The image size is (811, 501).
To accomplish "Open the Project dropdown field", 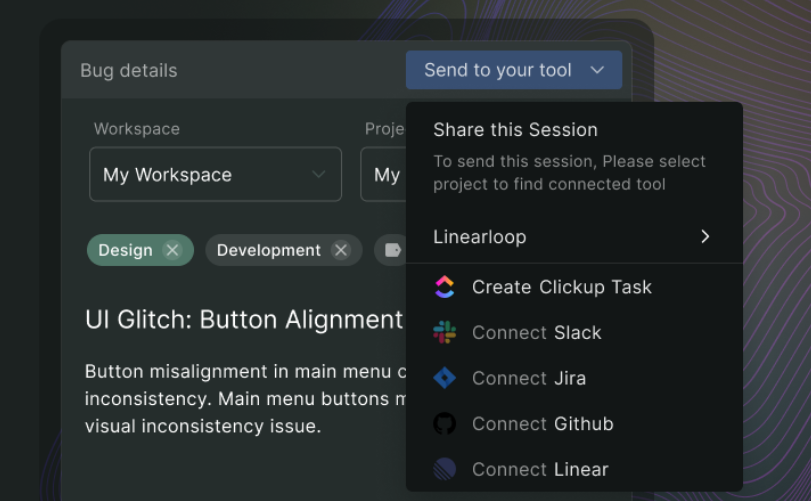I will coord(384,175).
